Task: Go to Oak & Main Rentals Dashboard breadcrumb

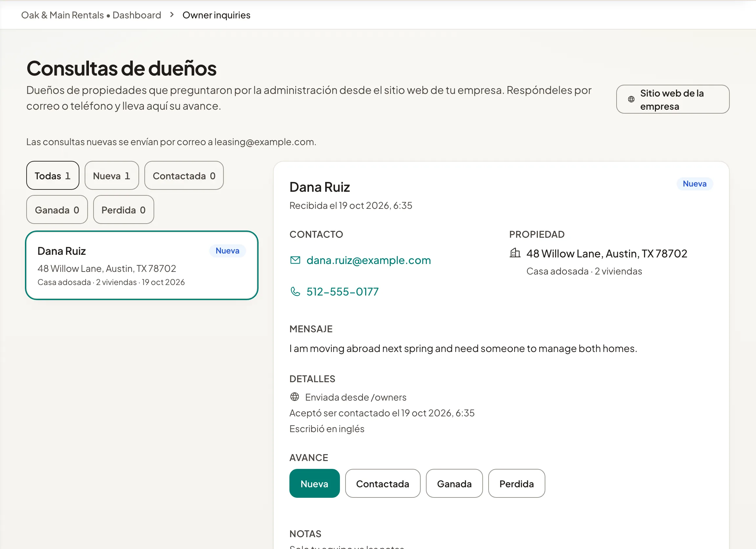Action: click(91, 15)
